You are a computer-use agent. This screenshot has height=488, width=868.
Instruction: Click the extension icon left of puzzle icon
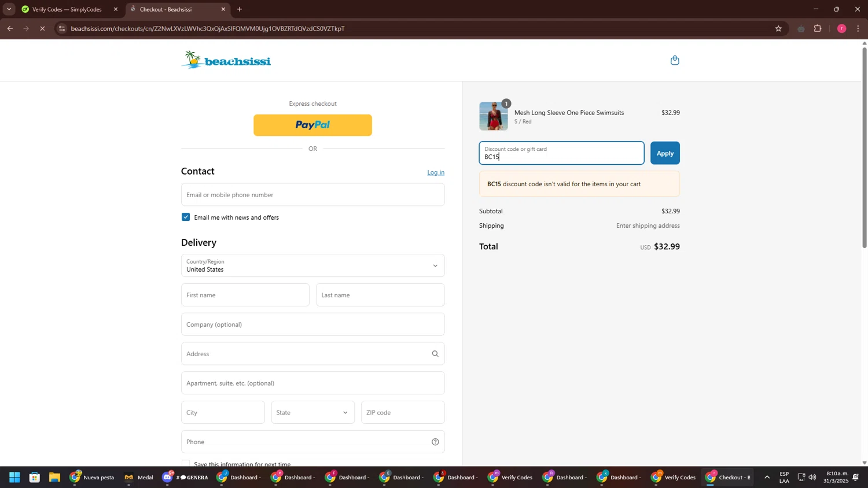coord(801,28)
